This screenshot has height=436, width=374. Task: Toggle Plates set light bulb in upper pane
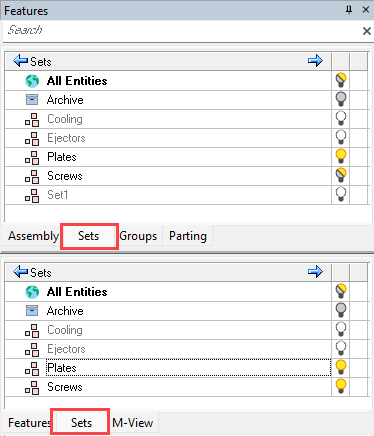(x=341, y=156)
